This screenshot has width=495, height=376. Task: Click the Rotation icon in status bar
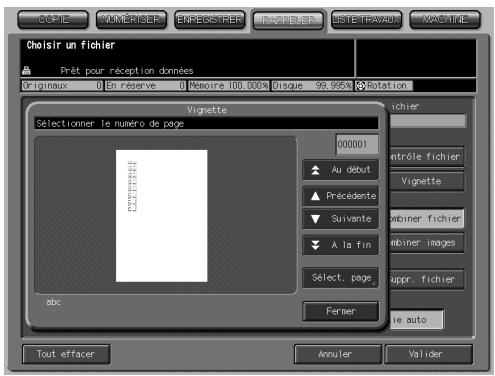[360, 86]
